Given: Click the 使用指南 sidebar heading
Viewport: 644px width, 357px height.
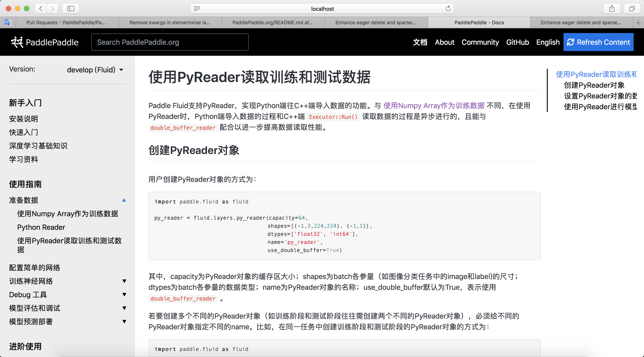Looking at the screenshot, I should pyautogui.click(x=25, y=184).
